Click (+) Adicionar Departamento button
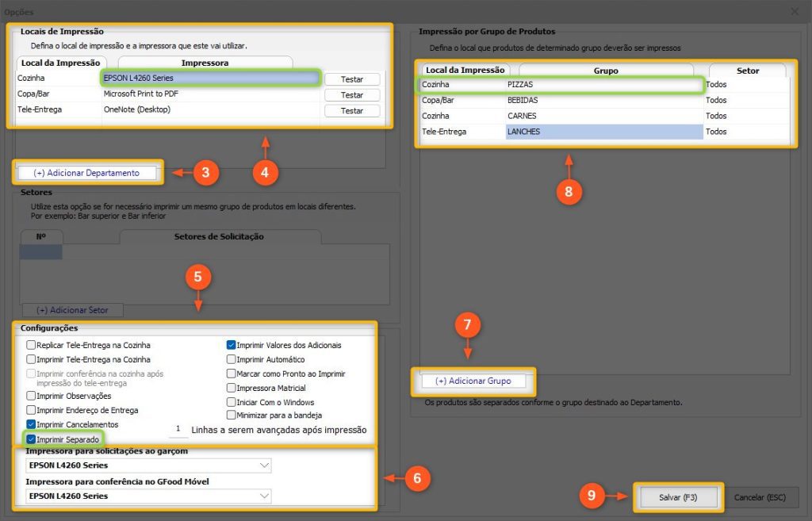The image size is (812, 521). (x=86, y=173)
